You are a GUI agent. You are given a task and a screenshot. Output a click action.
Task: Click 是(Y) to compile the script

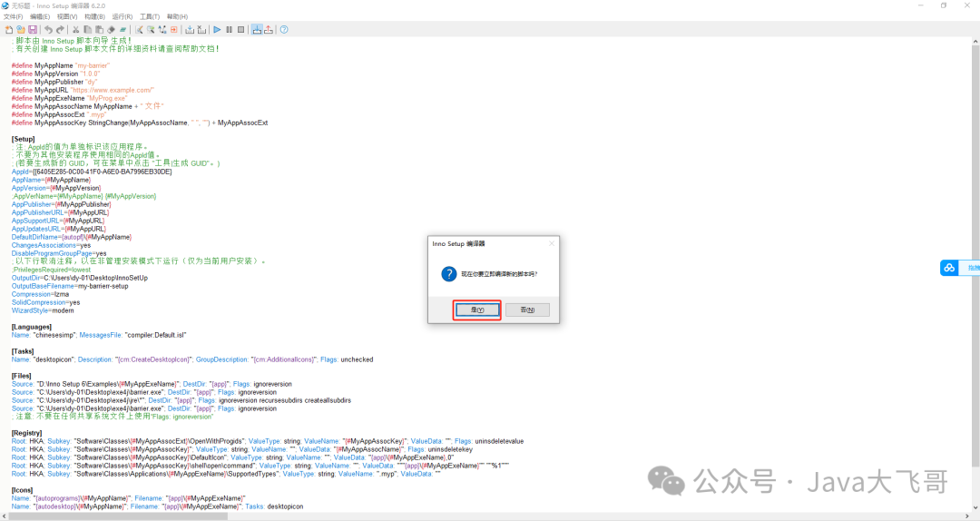[x=477, y=310]
